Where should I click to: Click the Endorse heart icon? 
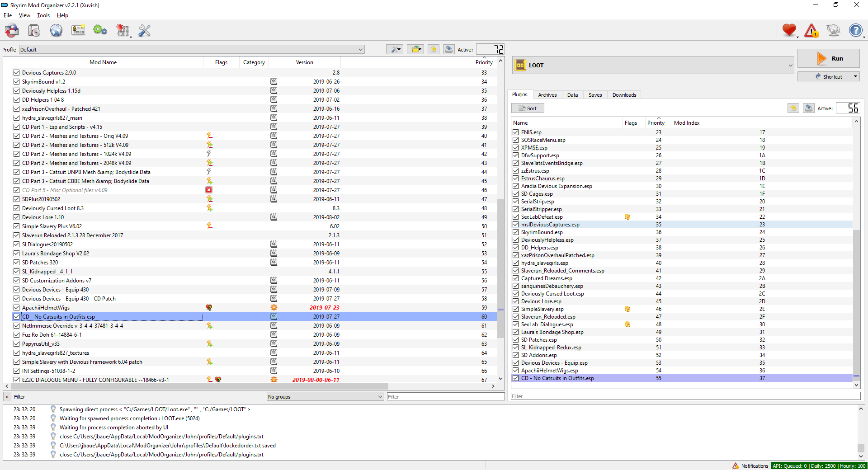coord(789,30)
